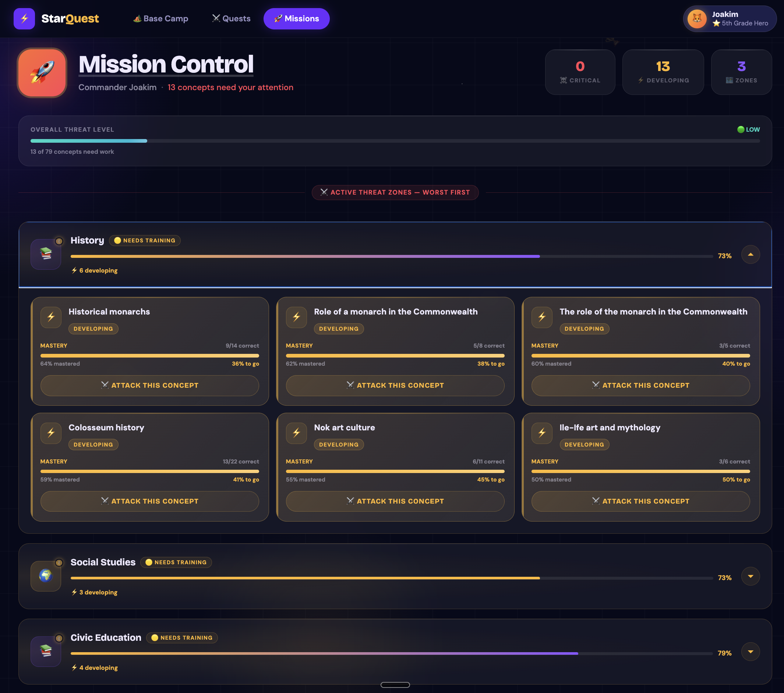Click the History books icon
This screenshot has width=784, height=693.
pos(46,254)
